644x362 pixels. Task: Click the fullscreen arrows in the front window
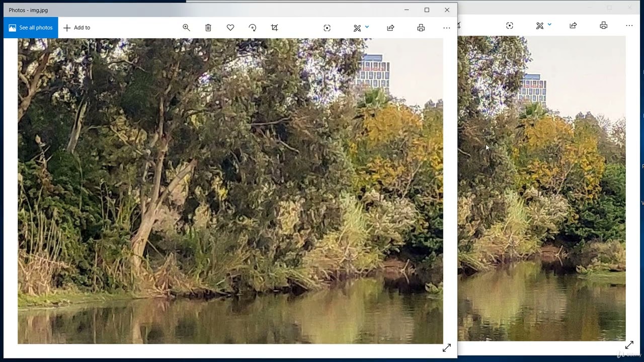tap(446, 348)
